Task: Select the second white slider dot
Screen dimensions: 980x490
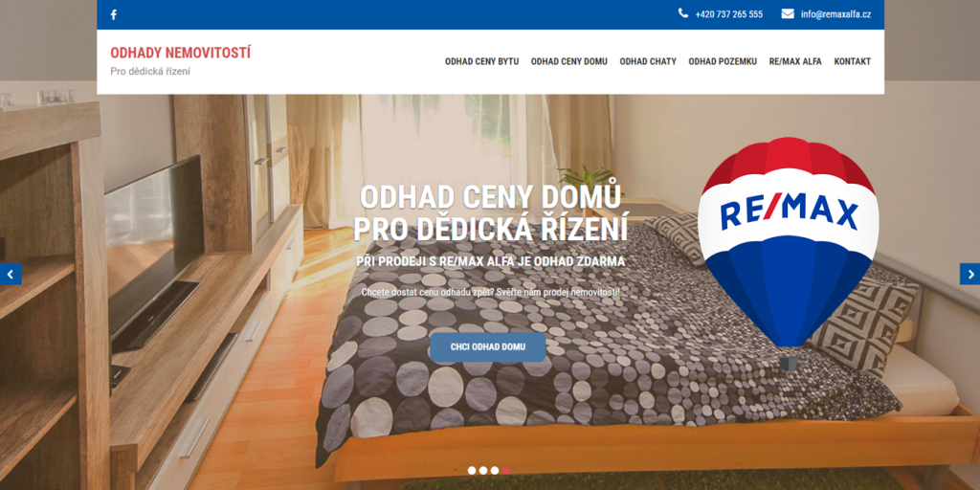Action: [483, 471]
